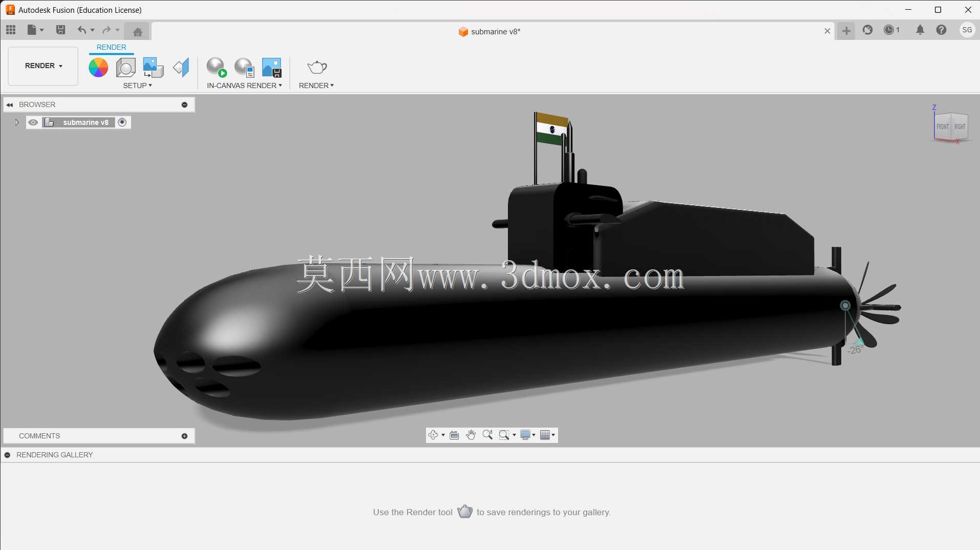Click the Save icon

click(x=60, y=30)
